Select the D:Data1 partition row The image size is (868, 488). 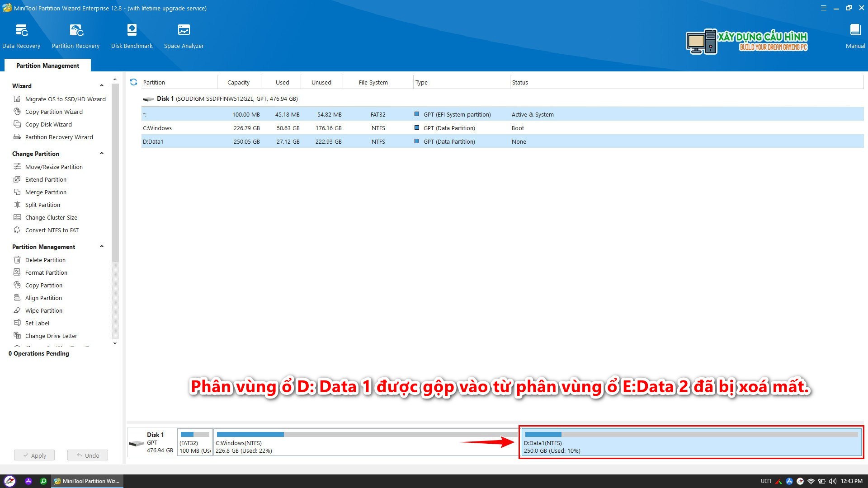pyautogui.click(x=502, y=141)
